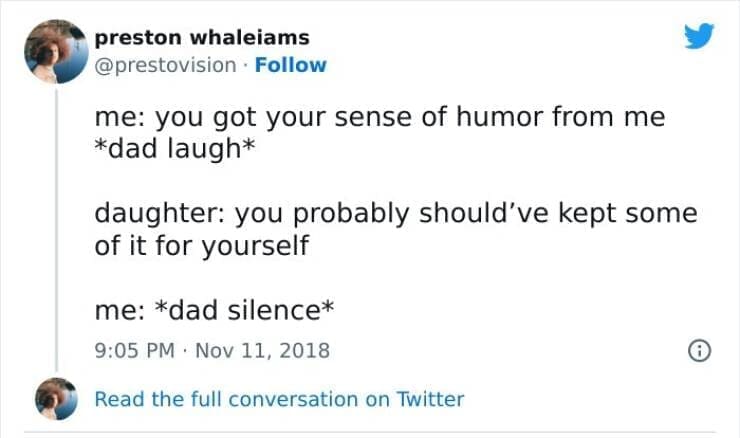Click small avatar beside conversation link
The height and width of the screenshot is (438, 740).
tap(56, 399)
